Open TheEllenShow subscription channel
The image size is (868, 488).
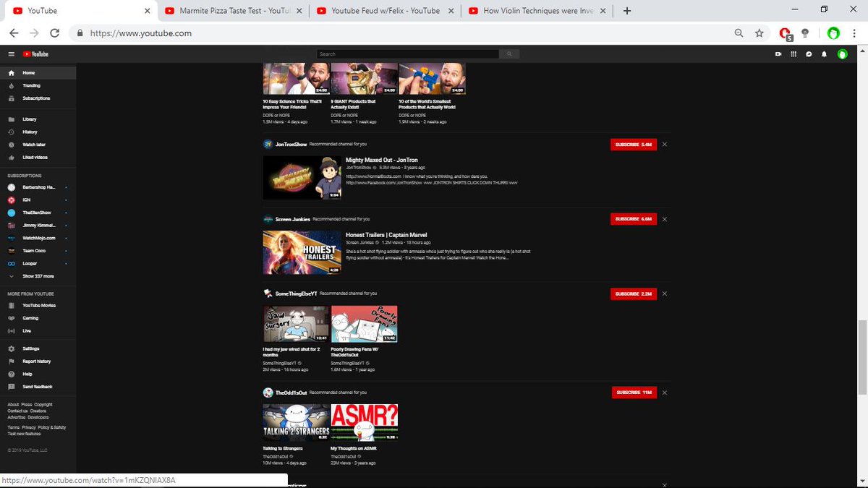(x=38, y=213)
